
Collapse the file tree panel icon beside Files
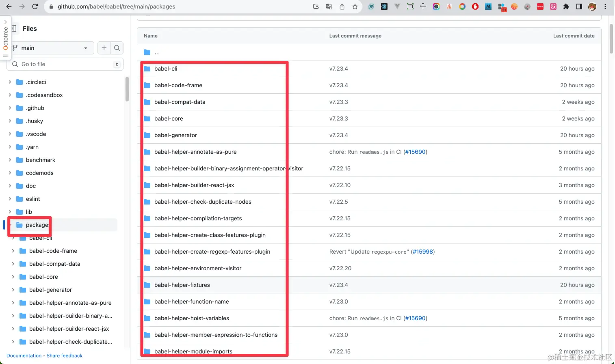click(x=14, y=28)
